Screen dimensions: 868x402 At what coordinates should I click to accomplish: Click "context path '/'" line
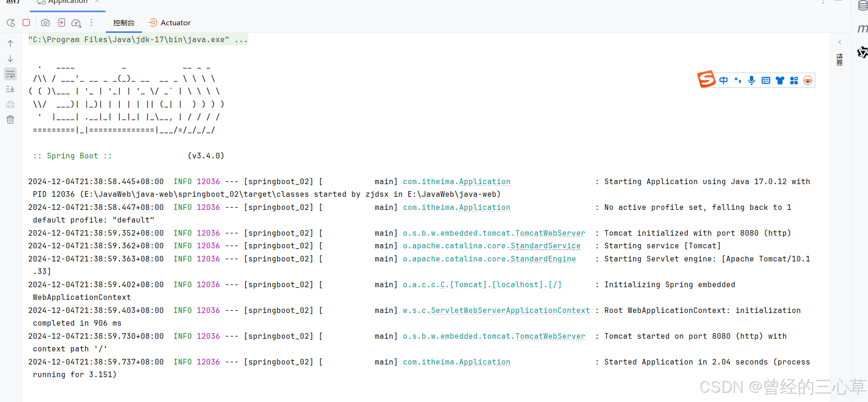70,349
